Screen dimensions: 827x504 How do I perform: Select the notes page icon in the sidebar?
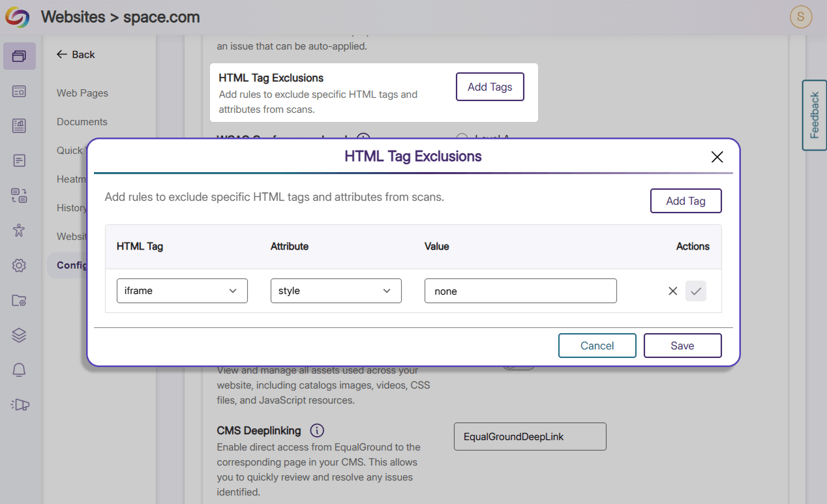(x=20, y=160)
